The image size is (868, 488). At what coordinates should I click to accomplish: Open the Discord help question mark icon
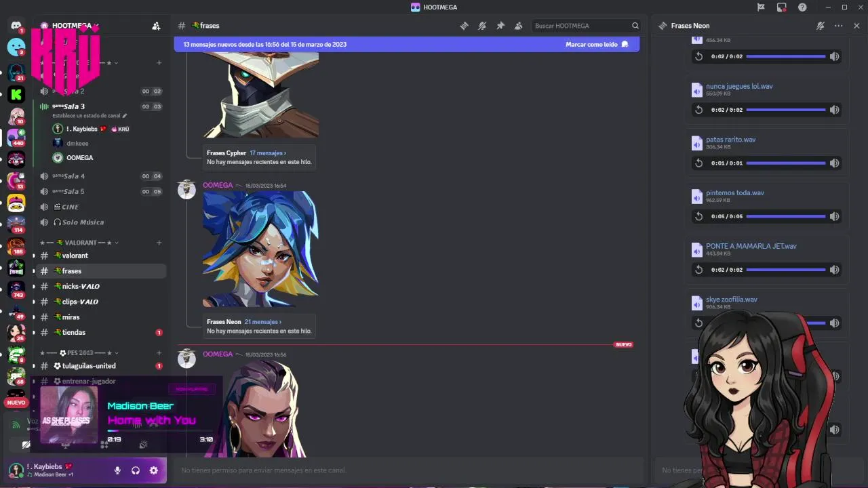802,7
